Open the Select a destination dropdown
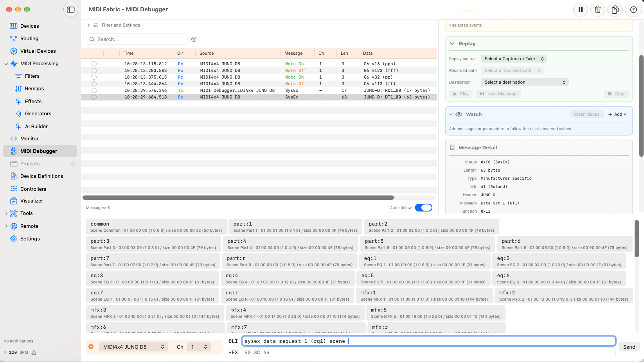This screenshot has height=362, width=644. 525,82
